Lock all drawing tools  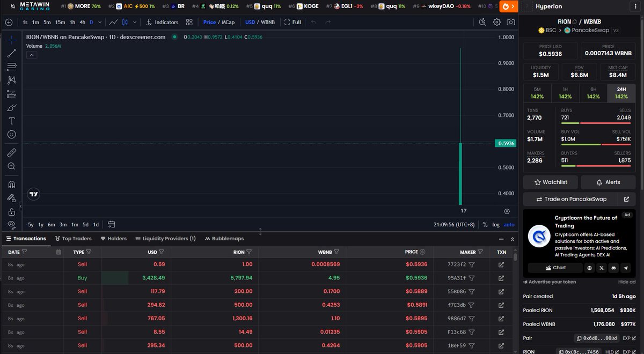pos(11,211)
